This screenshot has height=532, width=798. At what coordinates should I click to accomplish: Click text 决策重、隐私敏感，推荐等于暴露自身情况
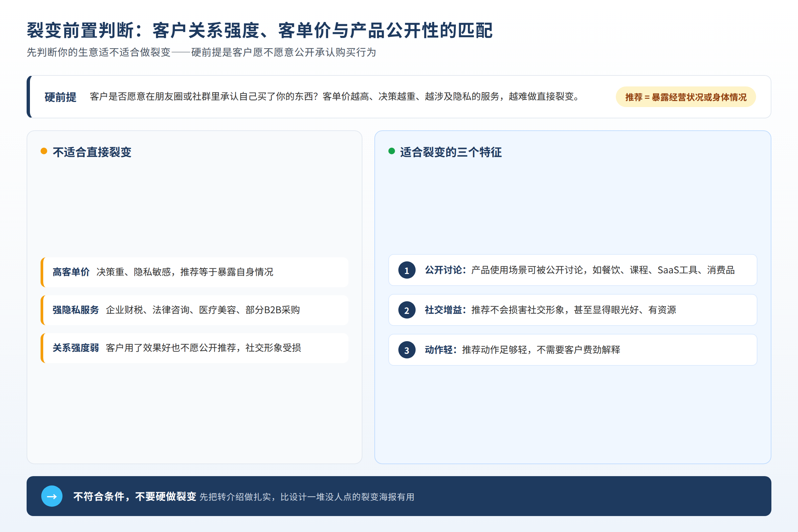click(185, 272)
